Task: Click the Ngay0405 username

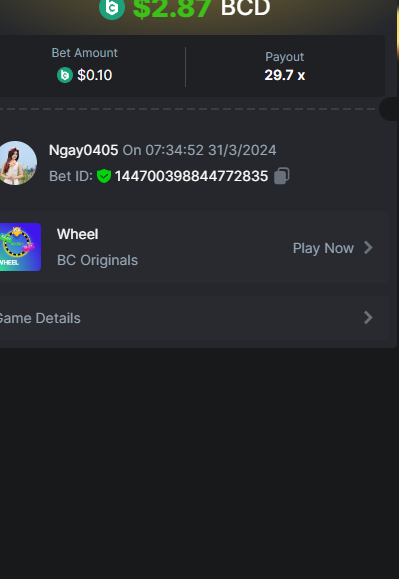Action: click(x=84, y=150)
